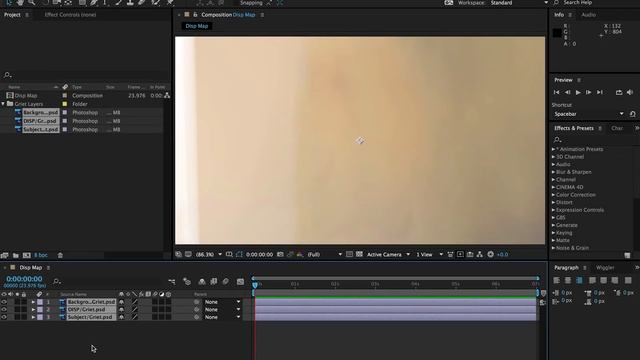640x360 pixels.
Task: Expand the Noise & Grain category
Action: 553,248
